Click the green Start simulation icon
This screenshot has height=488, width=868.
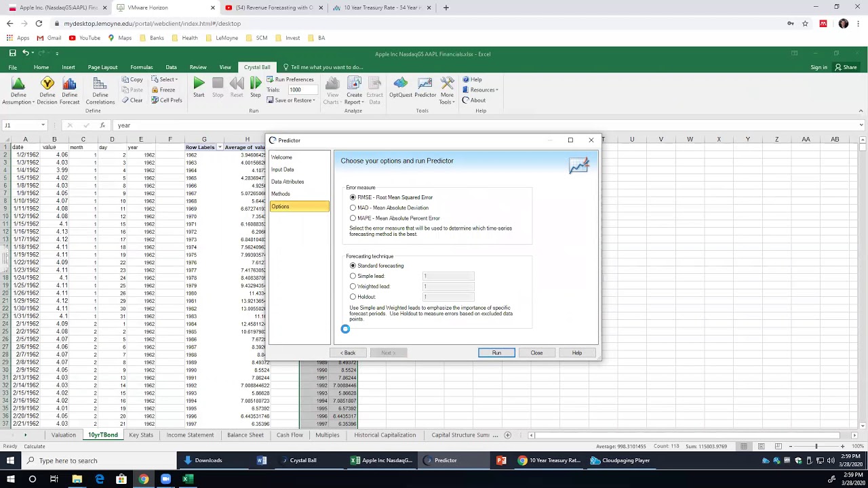(x=199, y=83)
